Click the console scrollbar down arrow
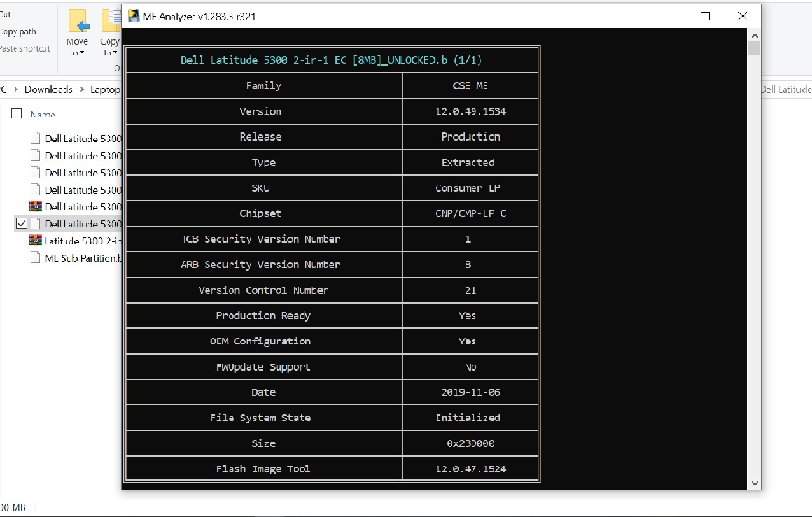Screen dimensions: 812x517 tap(754, 484)
